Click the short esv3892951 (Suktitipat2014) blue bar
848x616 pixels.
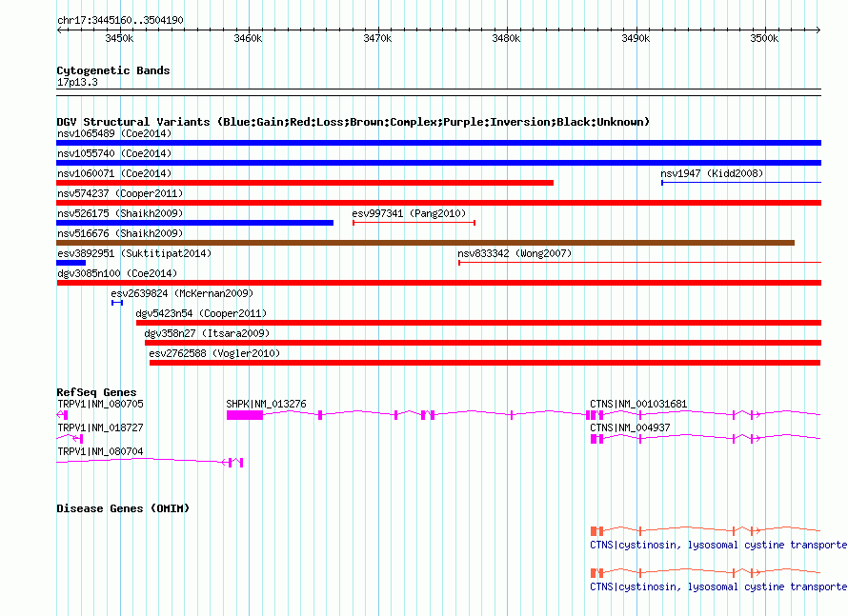71,263
